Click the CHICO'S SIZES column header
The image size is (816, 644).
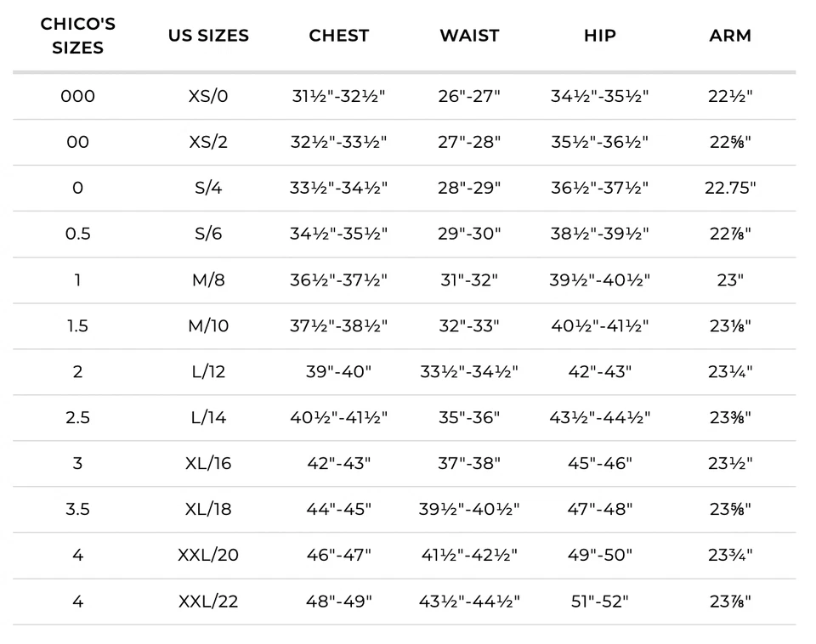coord(77,36)
